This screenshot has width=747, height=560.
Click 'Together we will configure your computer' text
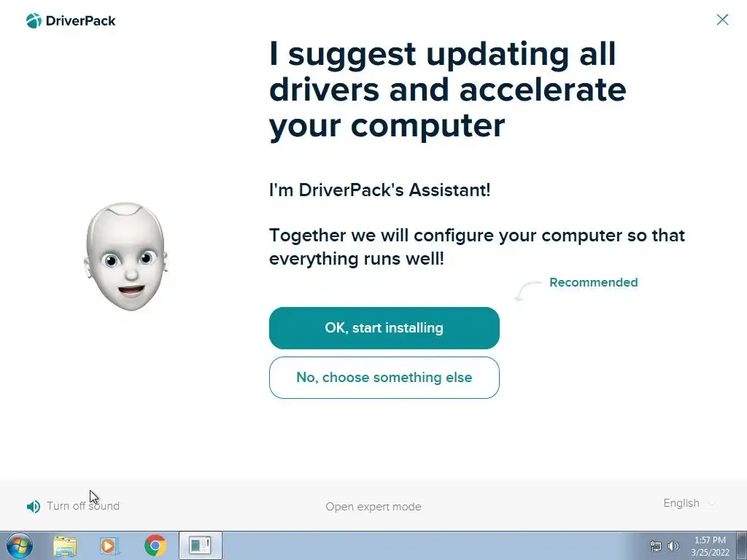click(x=477, y=247)
